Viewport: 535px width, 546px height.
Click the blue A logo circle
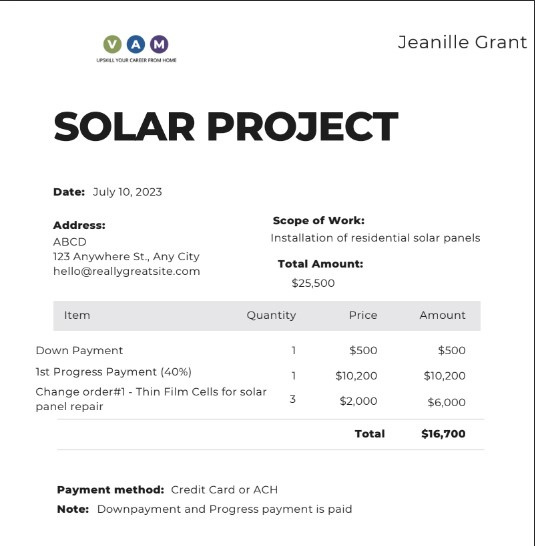[x=136, y=44]
